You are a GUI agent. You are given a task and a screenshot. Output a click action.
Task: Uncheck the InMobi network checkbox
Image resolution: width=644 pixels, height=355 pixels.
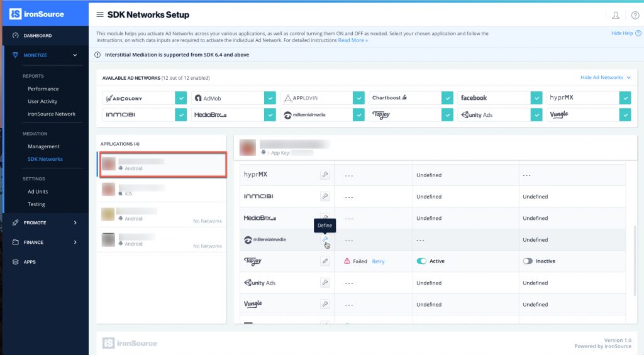180,115
